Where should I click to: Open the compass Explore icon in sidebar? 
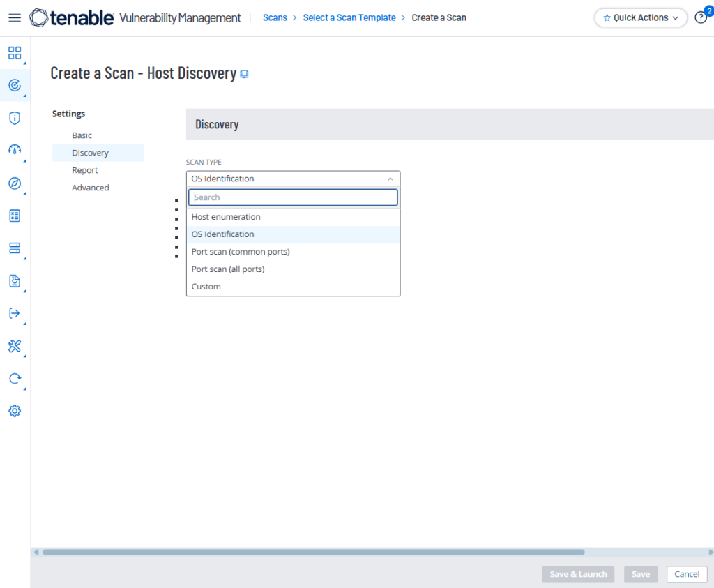(15, 183)
